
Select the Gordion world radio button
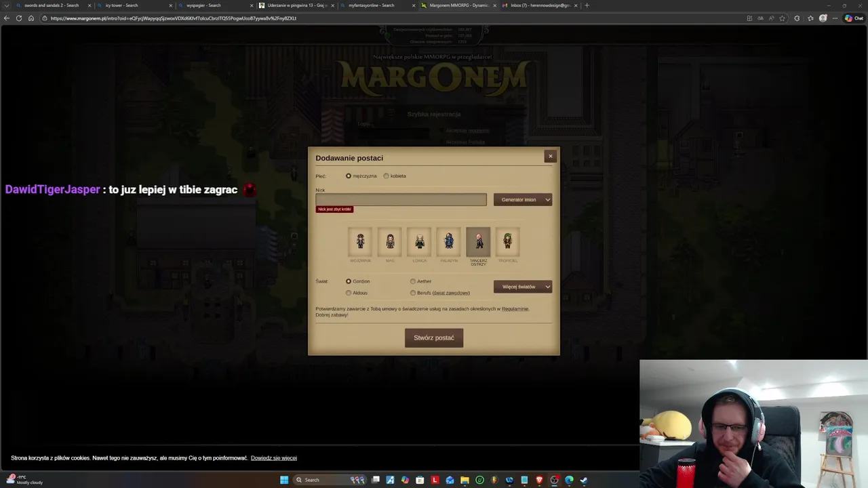click(349, 281)
